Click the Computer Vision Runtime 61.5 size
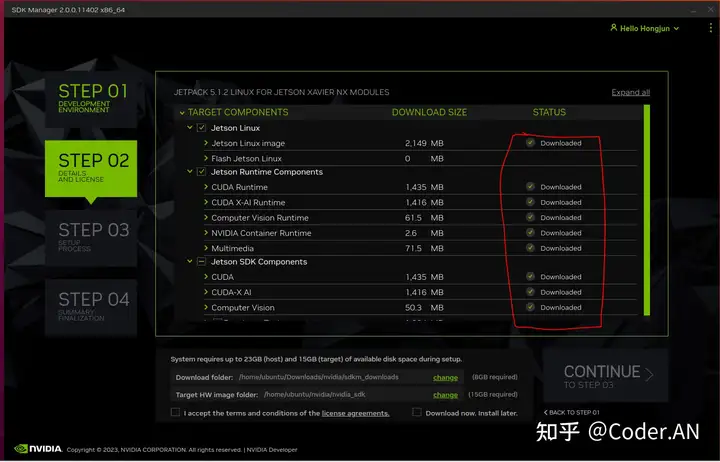The width and height of the screenshot is (720, 462). (x=424, y=218)
